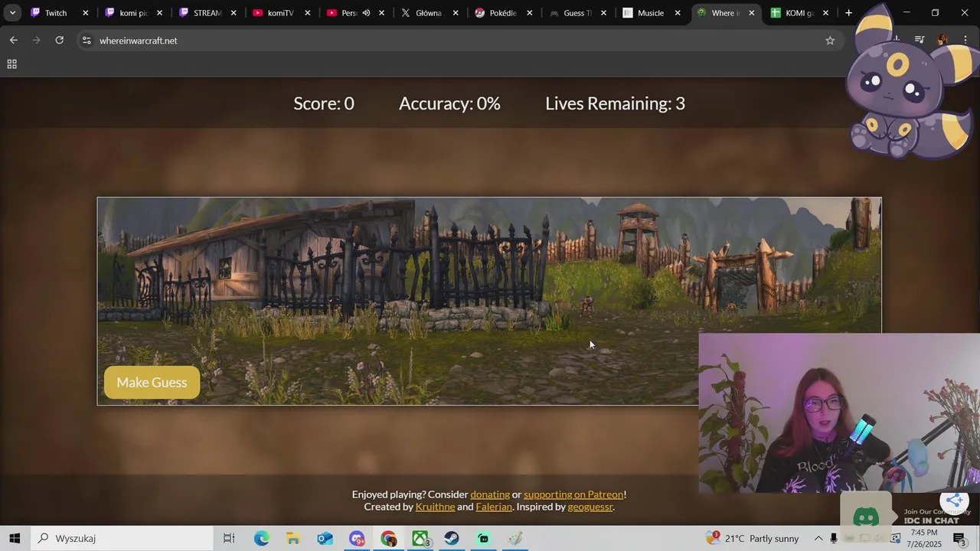Close the Musicle tab
This screenshot has width=980, height=551.
678,13
